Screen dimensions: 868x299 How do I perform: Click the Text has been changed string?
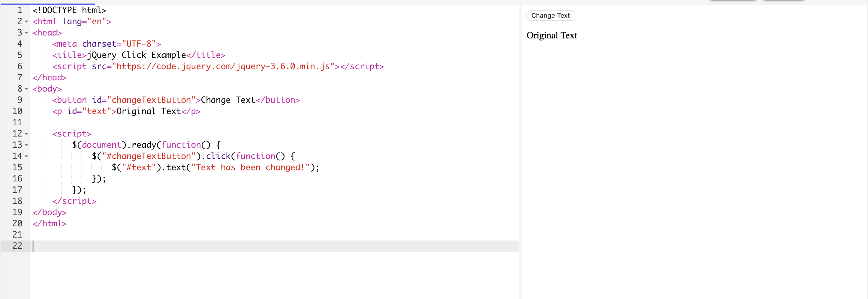251,167
